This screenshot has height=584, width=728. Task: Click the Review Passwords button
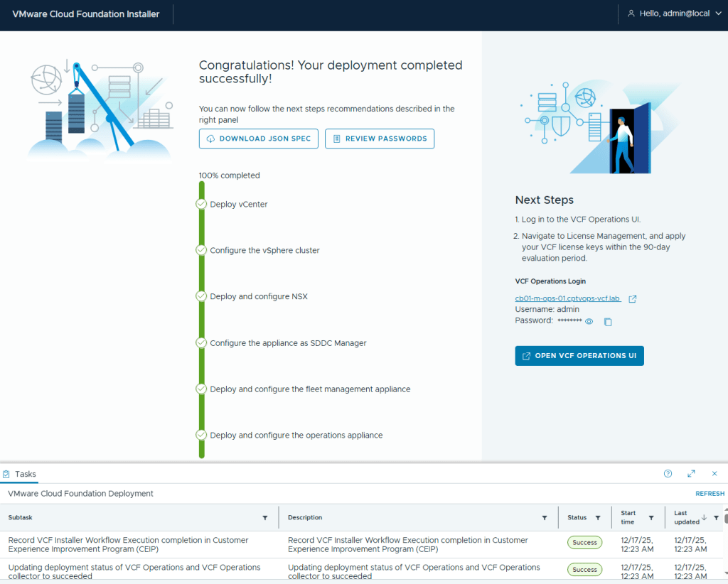(x=380, y=139)
